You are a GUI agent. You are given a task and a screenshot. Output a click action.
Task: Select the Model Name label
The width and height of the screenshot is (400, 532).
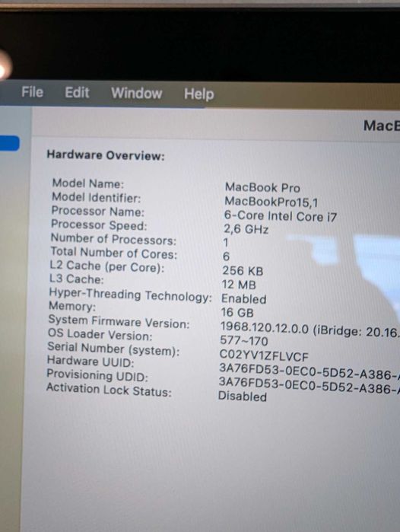88,183
